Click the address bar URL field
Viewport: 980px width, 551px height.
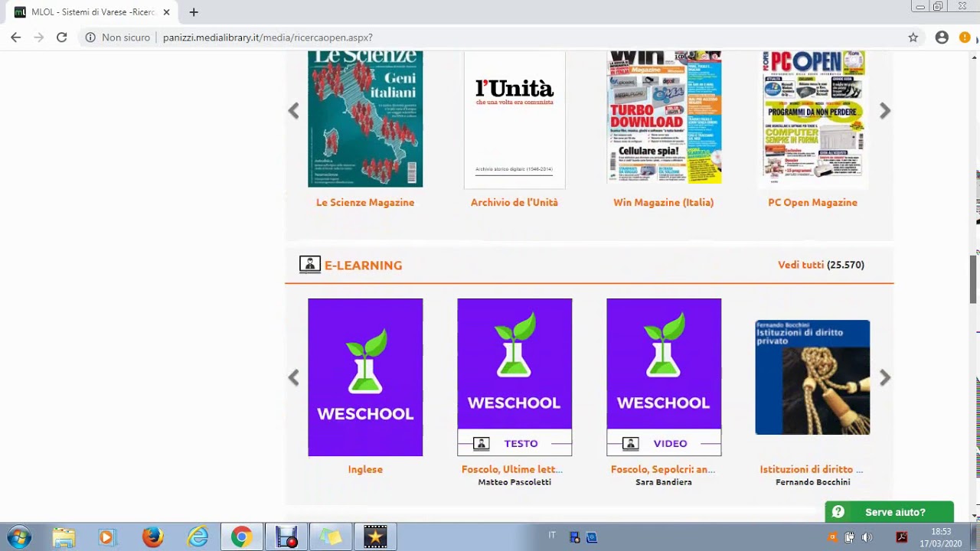coord(528,37)
